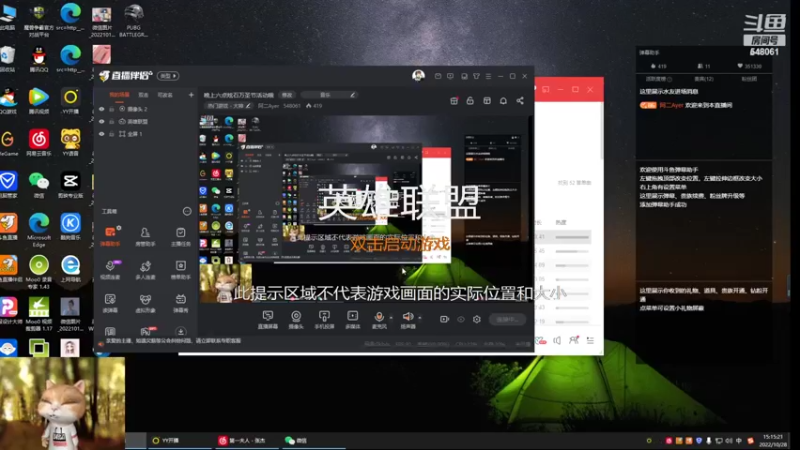Click the unlock icon in the header toolbar
Image resolution: width=800 pixels, height=450 pixels.
click(470, 101)
